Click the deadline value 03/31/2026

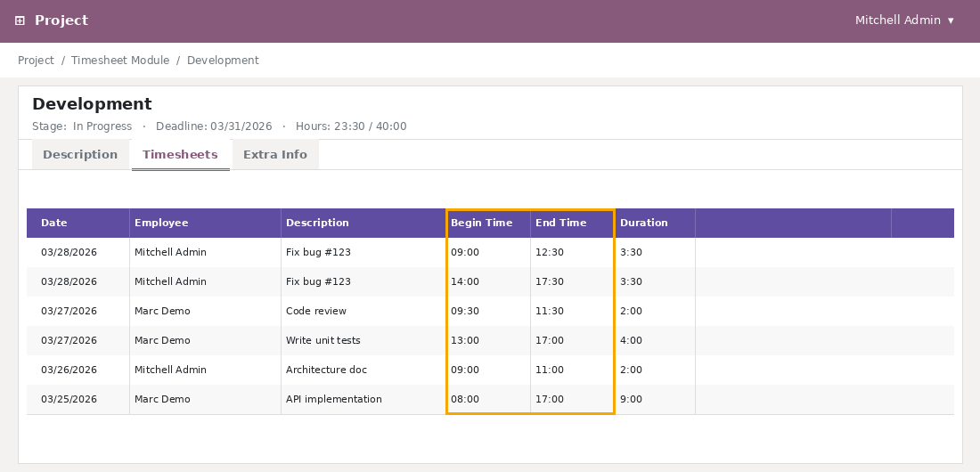[x=241, y=126]
